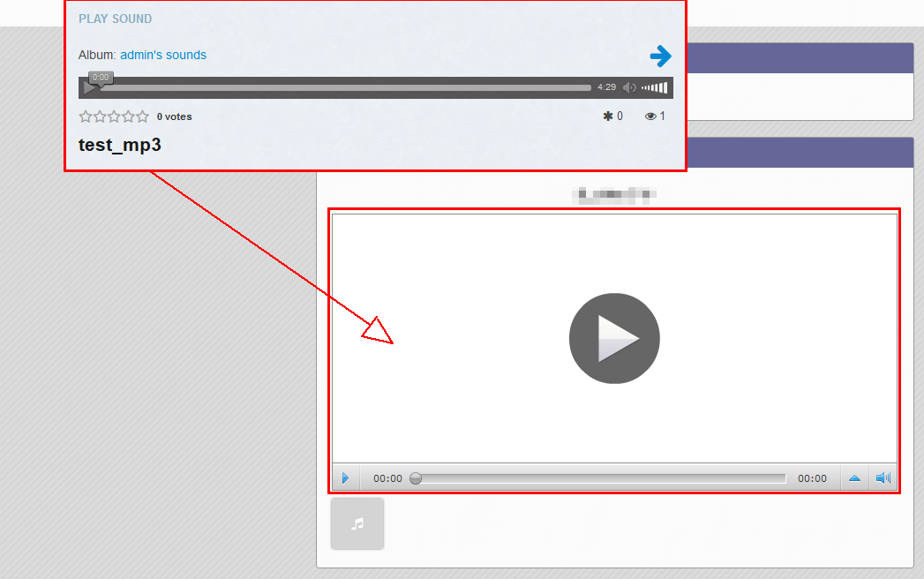This screenshot has width=924, height=579.
Task: Click the 0 votes text
Action: pyautogui.click(x=175, y=117)
